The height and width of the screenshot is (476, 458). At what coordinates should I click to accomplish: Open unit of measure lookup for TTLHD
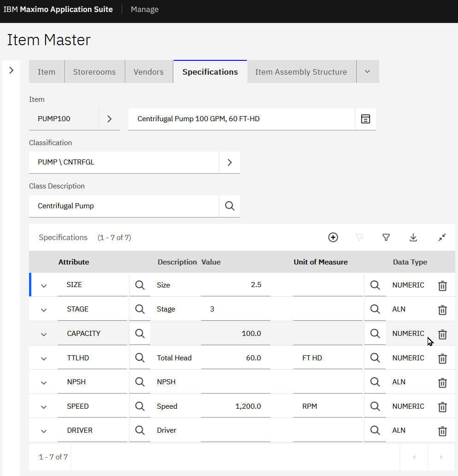pyautogui.click(x=375, y=358)
